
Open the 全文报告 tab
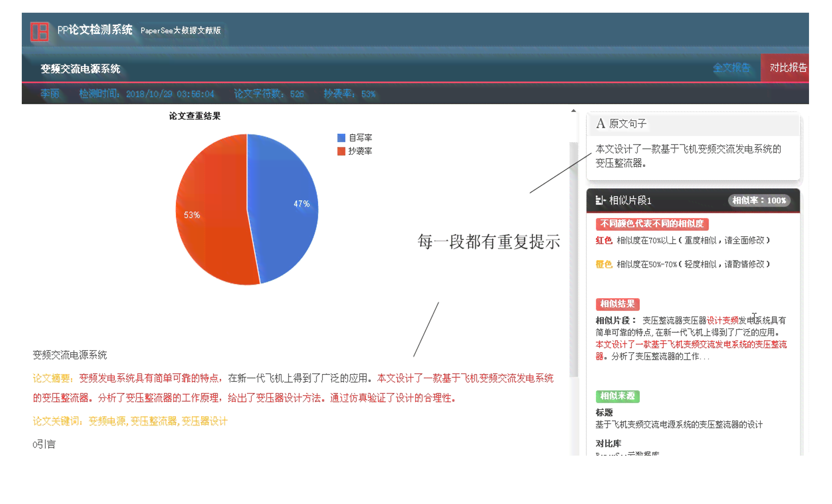pyautogui.click(x=731, y=68)
